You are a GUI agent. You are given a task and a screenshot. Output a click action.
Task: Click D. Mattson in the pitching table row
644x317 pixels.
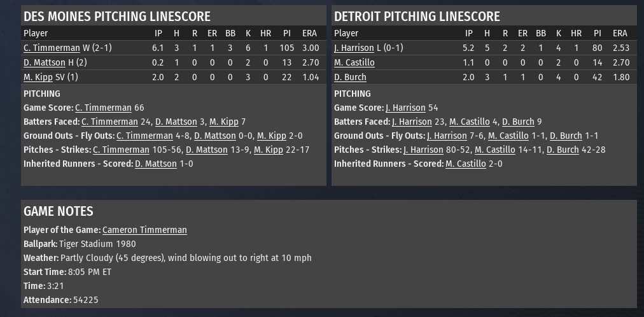coord(44,62)
